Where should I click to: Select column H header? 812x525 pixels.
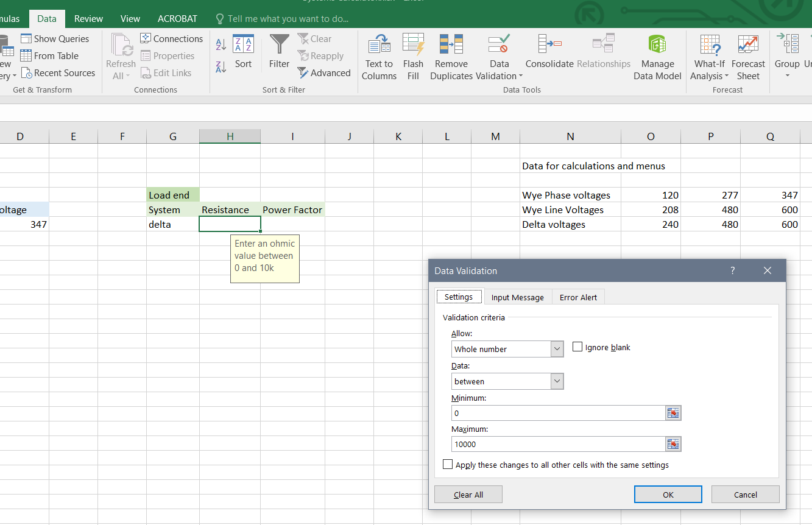(x=230, y=136)
